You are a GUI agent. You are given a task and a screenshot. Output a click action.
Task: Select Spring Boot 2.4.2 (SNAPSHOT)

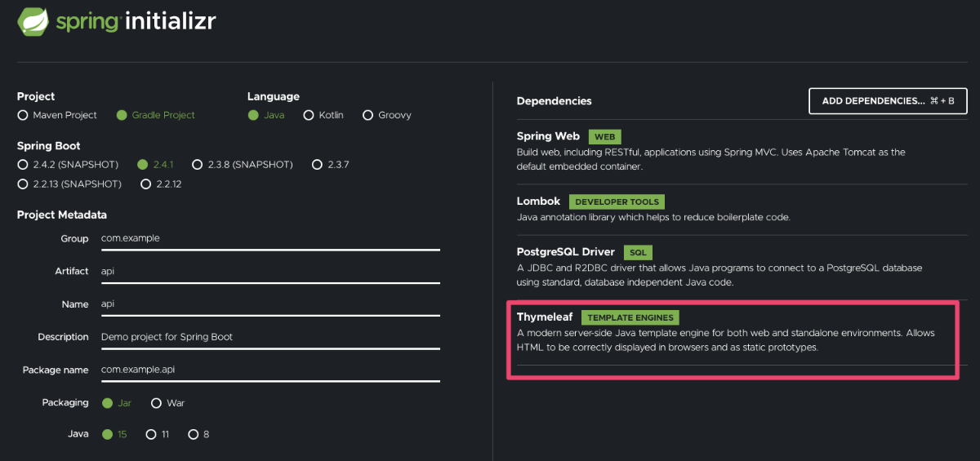[x=68, y=164]
